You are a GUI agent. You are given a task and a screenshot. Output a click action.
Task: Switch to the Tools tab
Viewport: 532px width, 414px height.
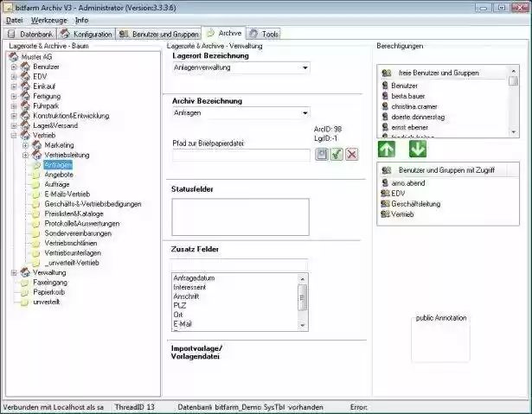[x=264, y=34]
